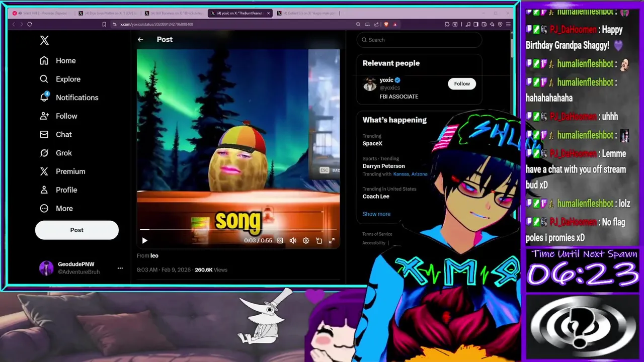
Task: Toggle the browser sidebar panel
Action: [x=476, y=24]
